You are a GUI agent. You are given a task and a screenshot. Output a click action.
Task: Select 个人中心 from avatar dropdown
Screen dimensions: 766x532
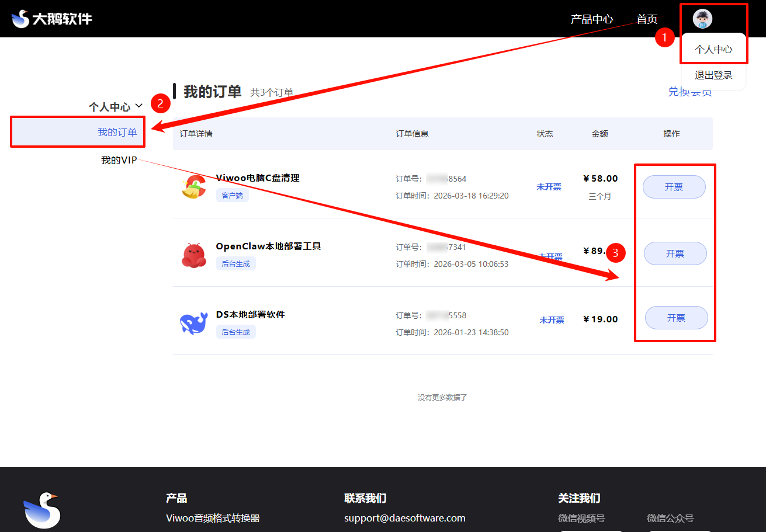[713, 50]
